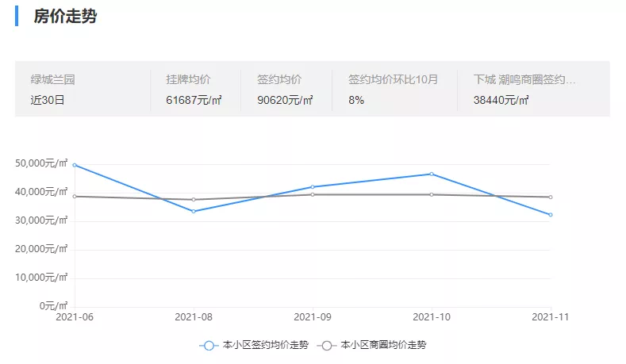This screenshot has height=364, width=626.
Task: Click gray line data point at 2021-06
Action: 75,196
